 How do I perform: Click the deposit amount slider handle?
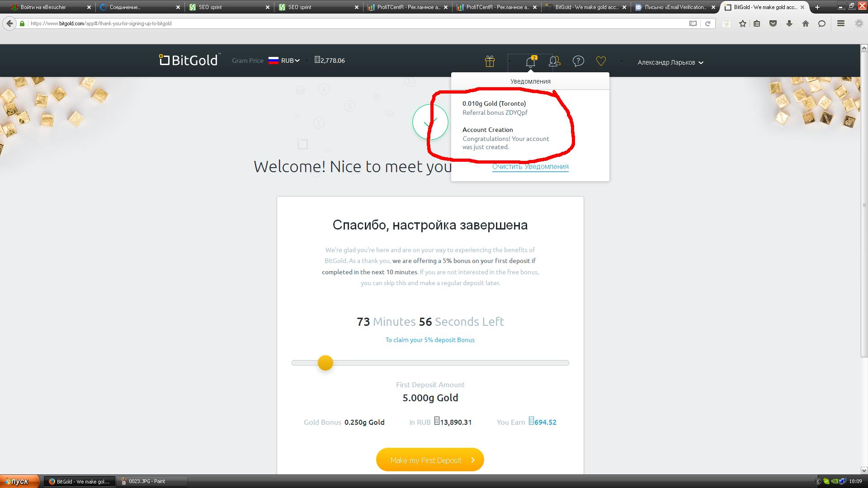[x=325, y=363]
